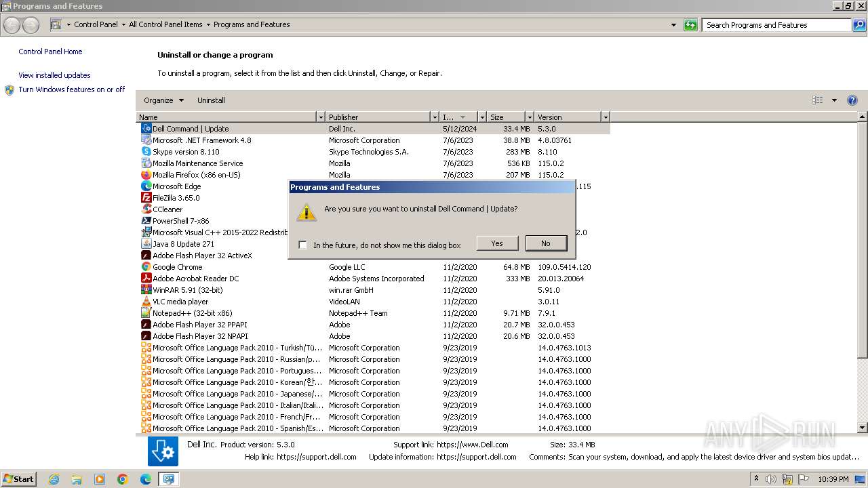Viewport: 868px width, 488px height.
Task: Expand the address bar history dropdown
Action: pos(673,25)
